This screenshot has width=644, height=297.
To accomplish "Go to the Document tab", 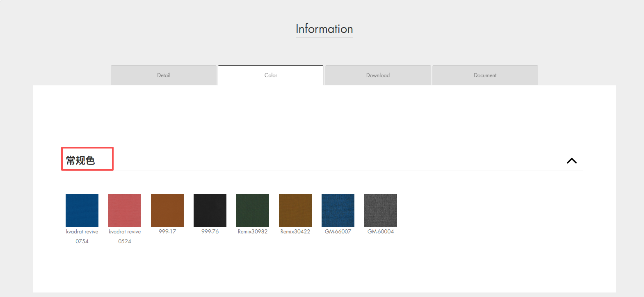I will 485,75.
